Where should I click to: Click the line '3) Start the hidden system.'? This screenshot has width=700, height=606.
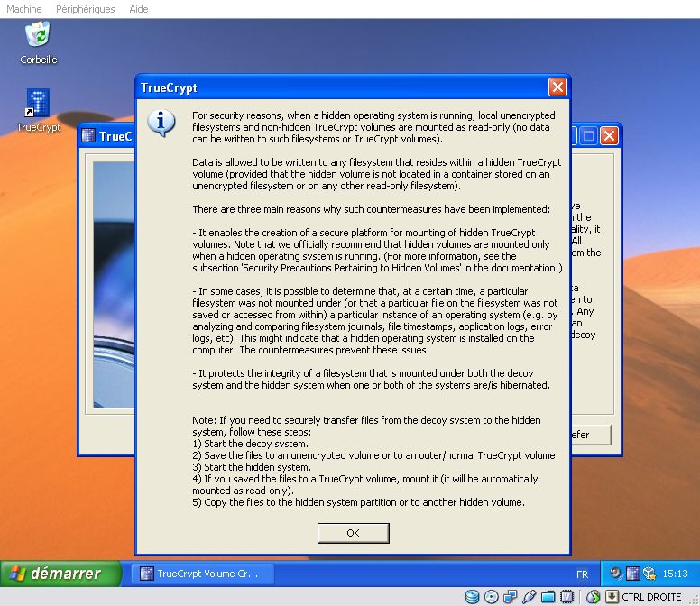click(252, 467)
